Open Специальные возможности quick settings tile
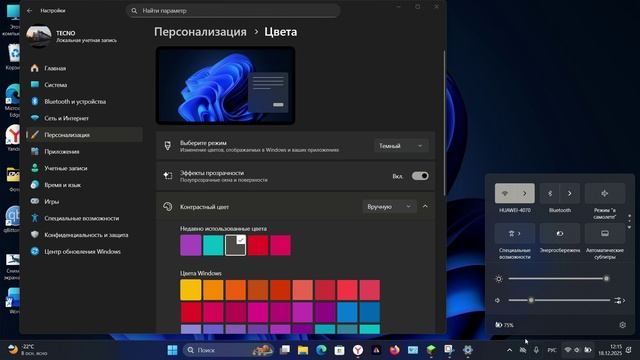640x360 pixels. pyautogui.click(x=515, y=233)
